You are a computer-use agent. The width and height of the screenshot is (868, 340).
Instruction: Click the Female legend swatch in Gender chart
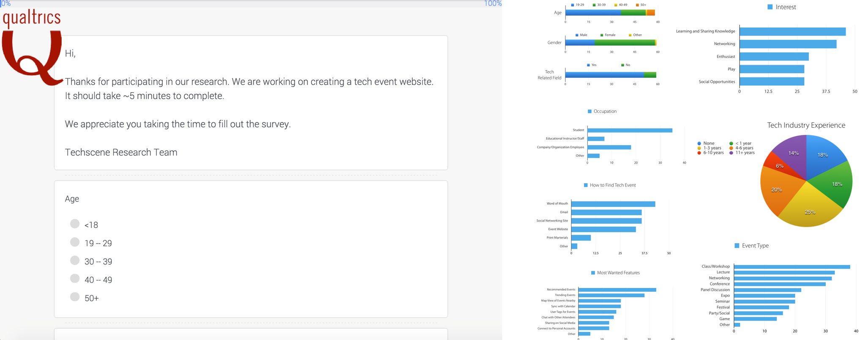(602, 35)
